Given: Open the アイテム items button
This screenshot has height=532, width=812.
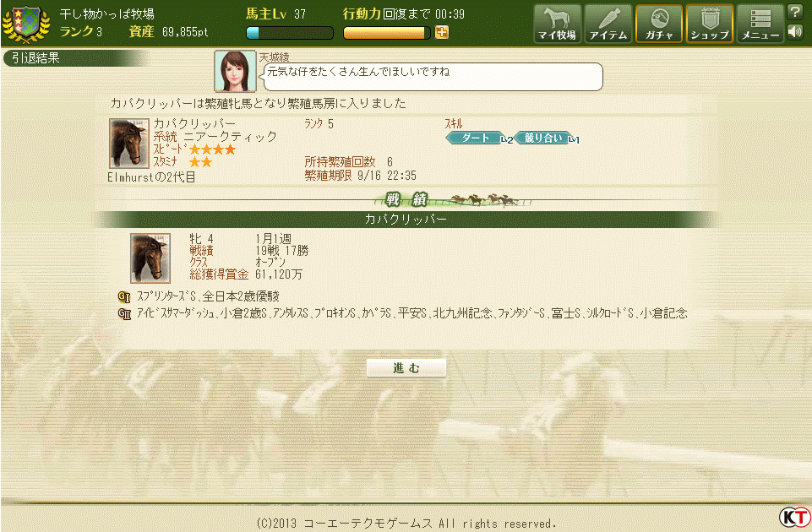Looking at the screenshot, I should 608,24.
